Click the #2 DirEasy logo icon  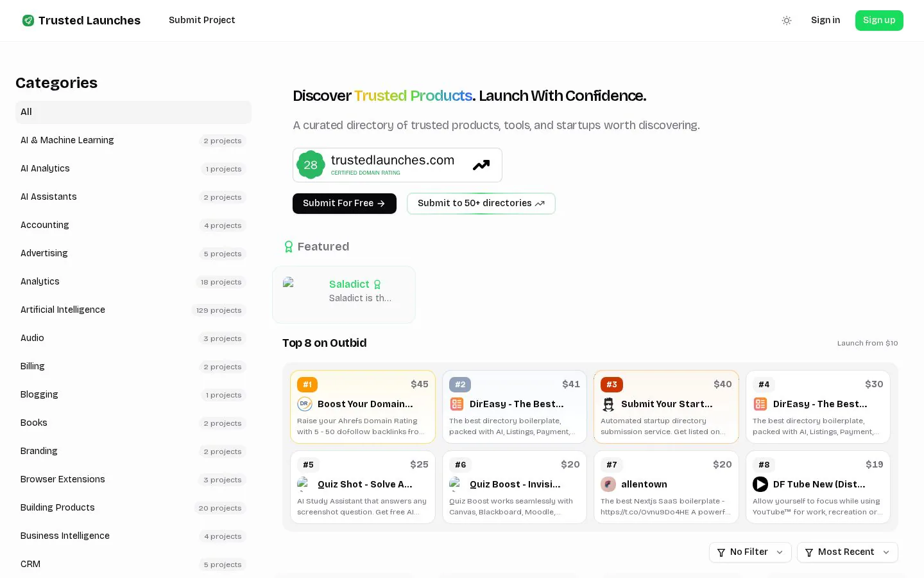(457, 404)
